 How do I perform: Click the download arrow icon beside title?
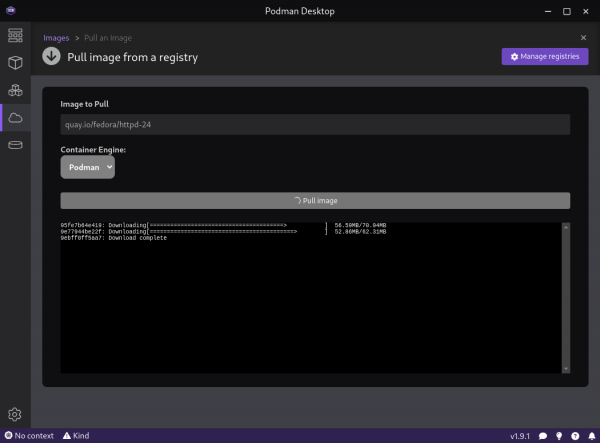click(51, 56)
